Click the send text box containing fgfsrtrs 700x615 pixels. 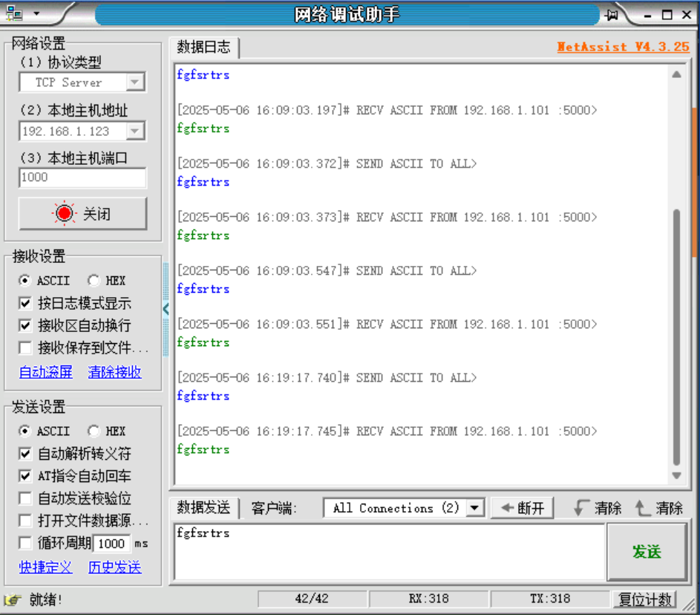point(389,552)
